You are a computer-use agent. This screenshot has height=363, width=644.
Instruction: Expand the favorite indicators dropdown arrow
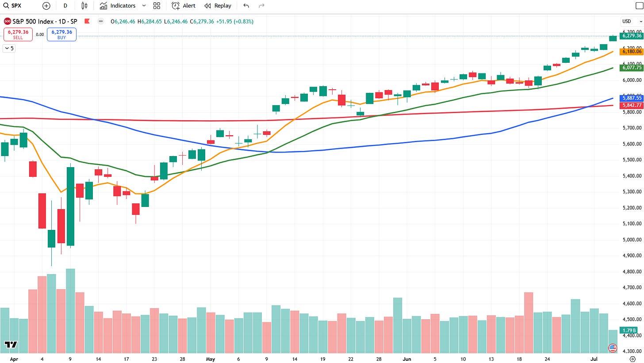(144, 6)
